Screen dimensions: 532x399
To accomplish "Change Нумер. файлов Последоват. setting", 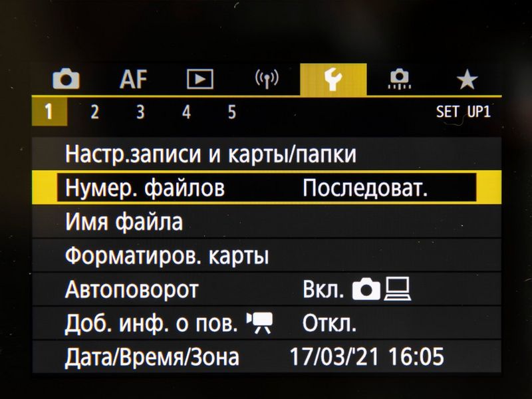I will click(267, 188).
